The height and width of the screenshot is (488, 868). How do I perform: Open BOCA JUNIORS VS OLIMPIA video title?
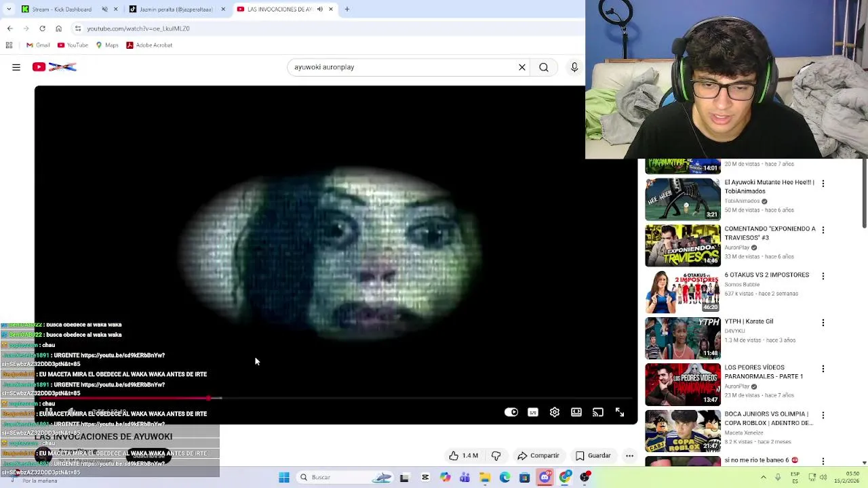coord(768,418)
